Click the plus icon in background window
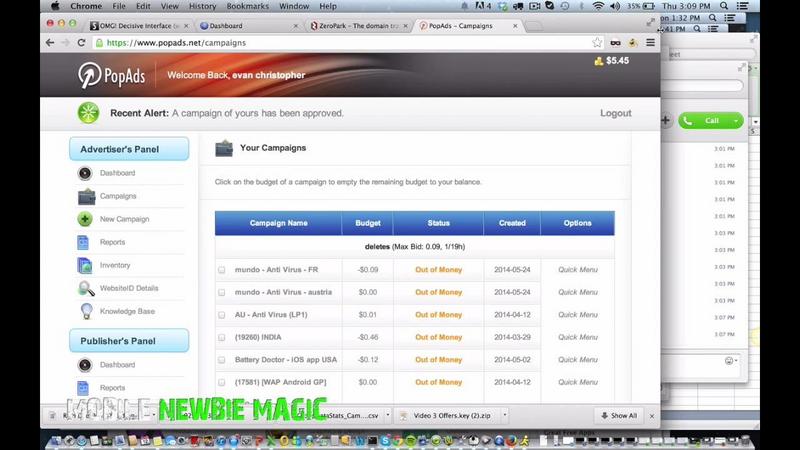 click(x=665, y=120)
